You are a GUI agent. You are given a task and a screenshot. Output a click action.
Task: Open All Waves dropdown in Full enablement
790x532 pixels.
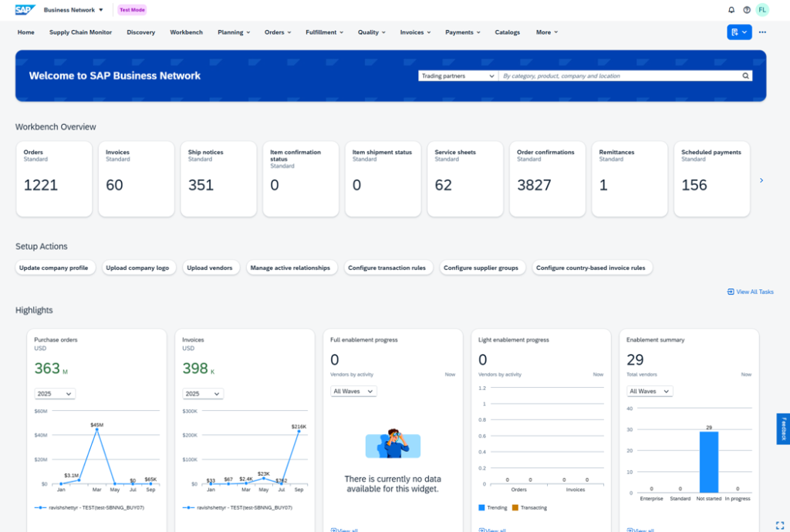353,391
